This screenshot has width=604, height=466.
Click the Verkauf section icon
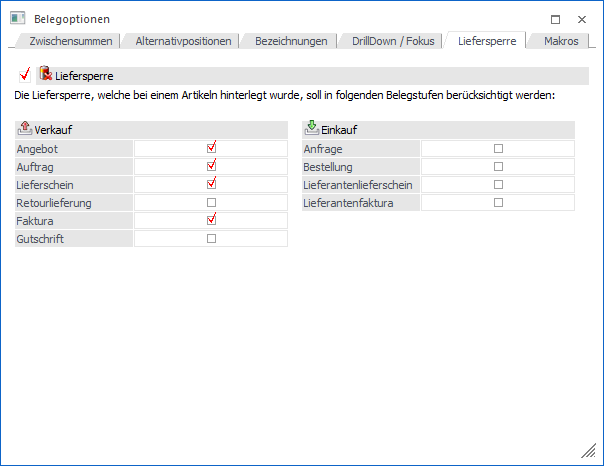(x=25, y=129)
